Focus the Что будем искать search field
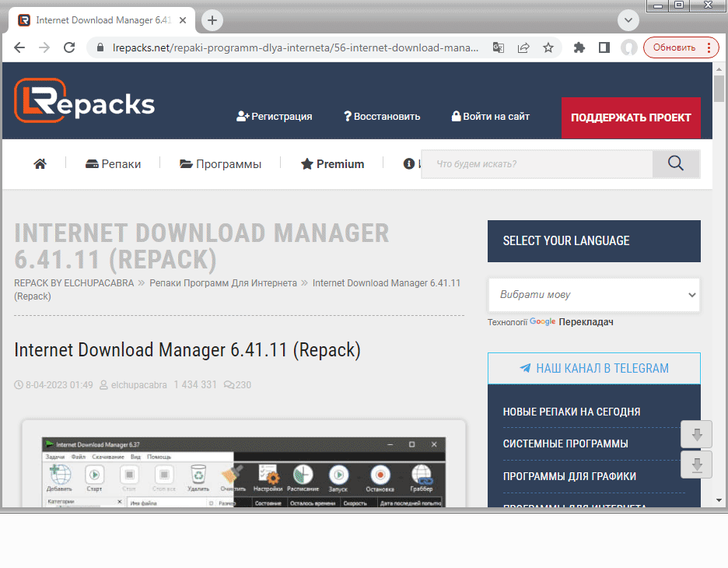The image size is (728, 568). pos(537,164)
